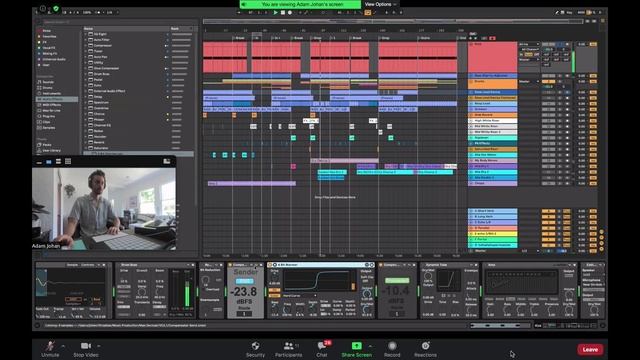640x360 pixels.
Task: Click the -23.8 dBFS Sender readout
Action: coord(243,292)
